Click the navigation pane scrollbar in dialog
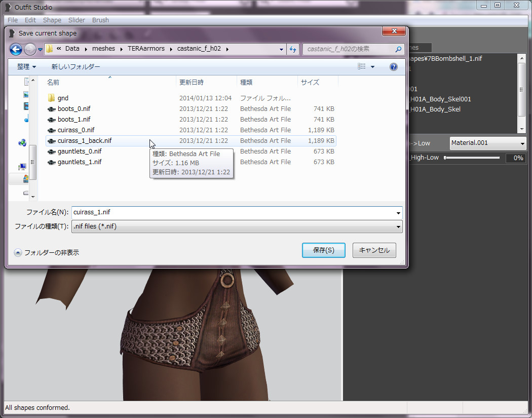Screen dimensions: 532x418 tap(33, 138)
